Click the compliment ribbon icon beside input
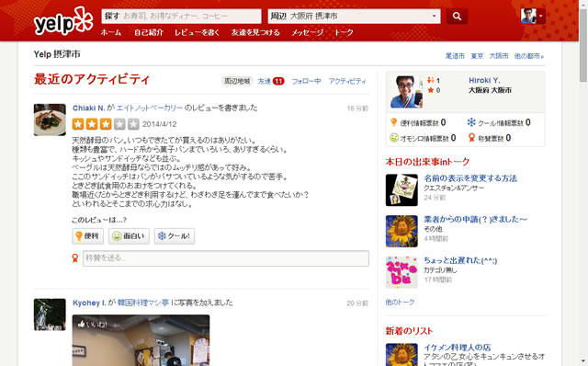Screen dimensions: 588x366 (75, 257)
